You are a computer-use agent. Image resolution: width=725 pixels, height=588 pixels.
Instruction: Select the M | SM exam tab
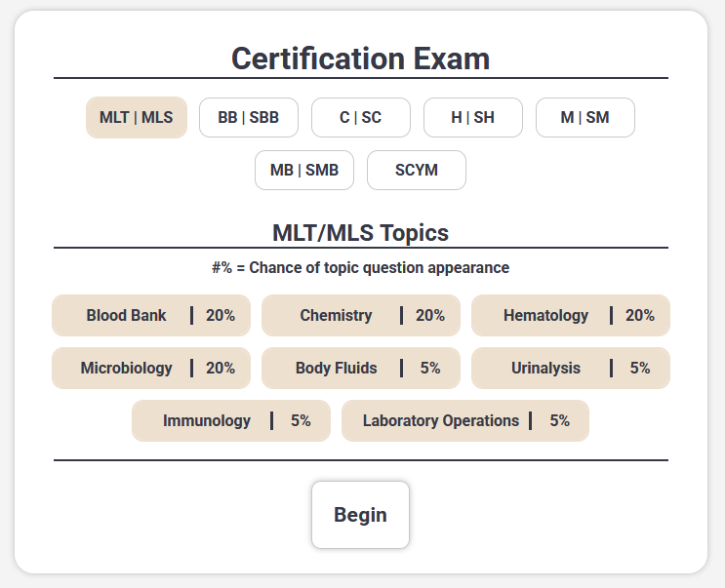tap(585, 118)
